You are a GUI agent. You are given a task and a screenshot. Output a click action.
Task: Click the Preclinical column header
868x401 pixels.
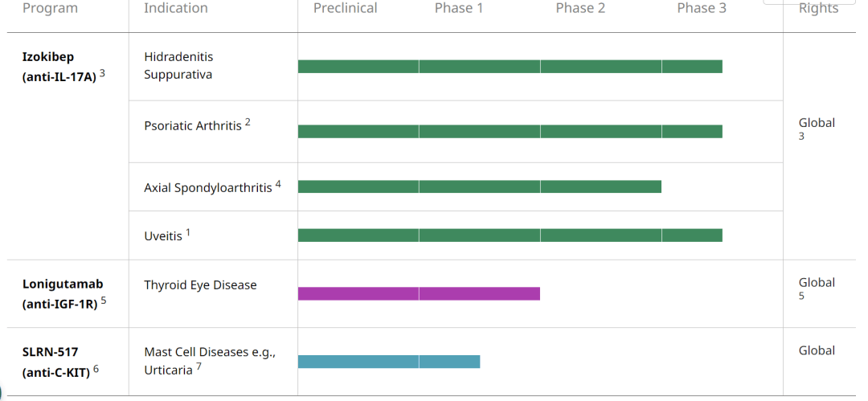click(x=346, y=8)
